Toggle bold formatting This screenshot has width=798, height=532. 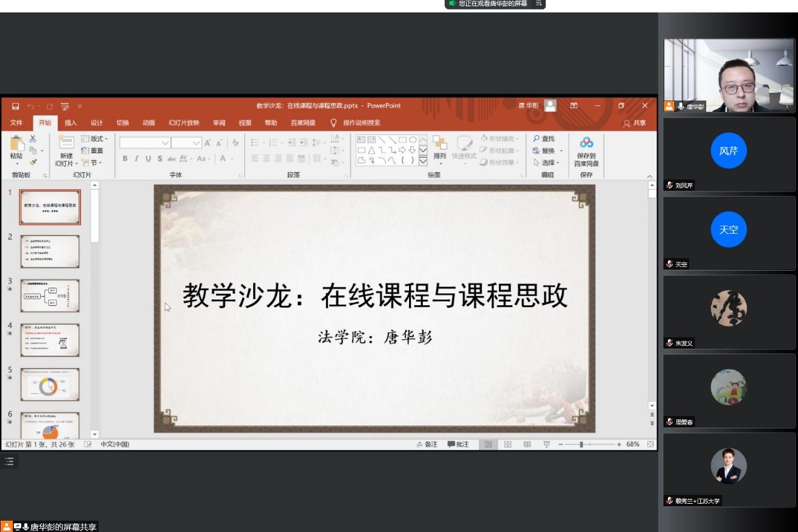125,159
